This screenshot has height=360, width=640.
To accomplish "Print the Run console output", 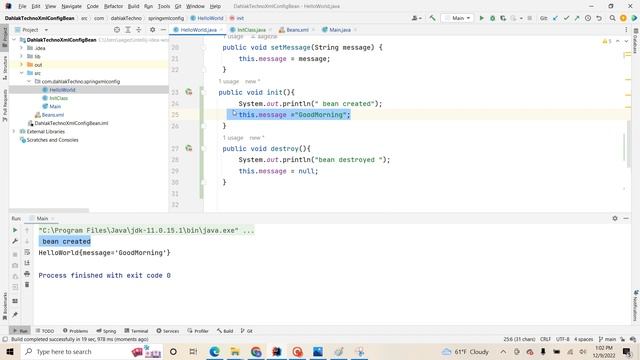I will [27, 273].
